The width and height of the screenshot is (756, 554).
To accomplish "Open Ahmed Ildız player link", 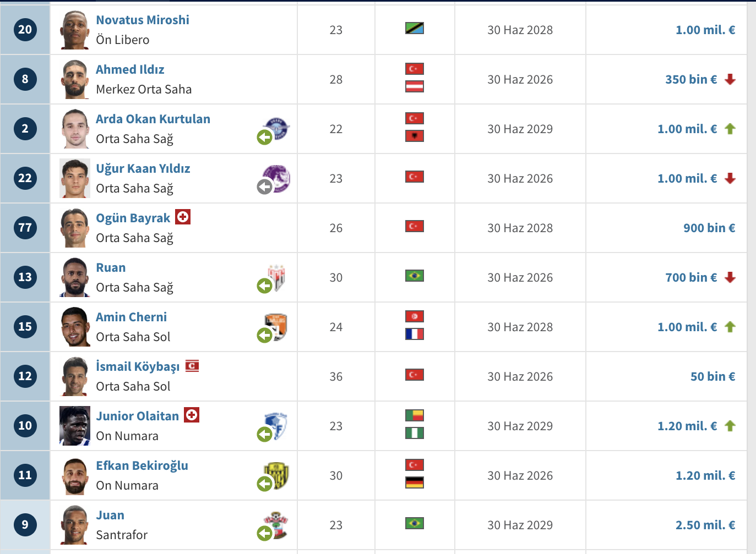I will point(130,69).
